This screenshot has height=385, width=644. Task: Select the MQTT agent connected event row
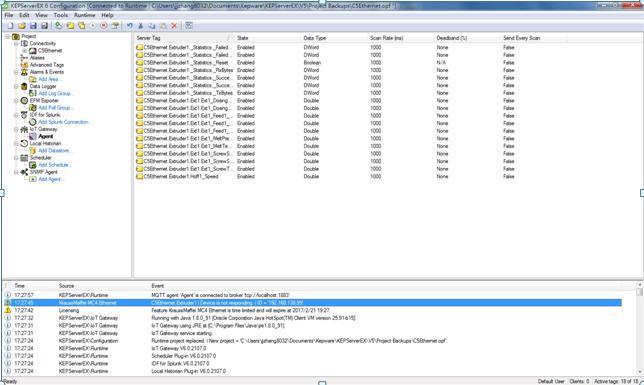pos(313,295)
